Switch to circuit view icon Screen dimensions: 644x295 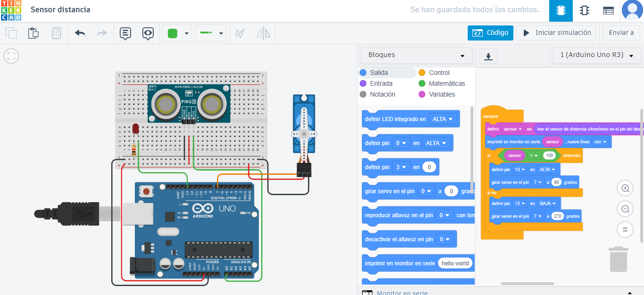[561, 10]
